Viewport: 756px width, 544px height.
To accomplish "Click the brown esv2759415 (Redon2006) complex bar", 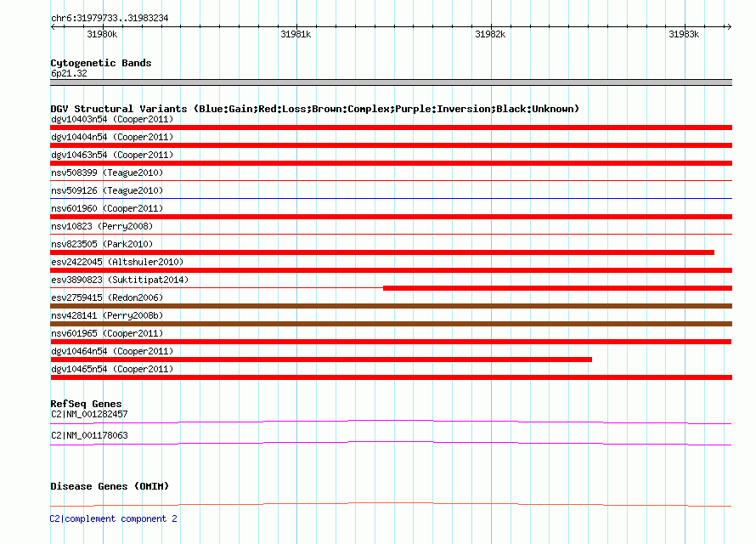I will pyautogui.click(x=391, y=306).
